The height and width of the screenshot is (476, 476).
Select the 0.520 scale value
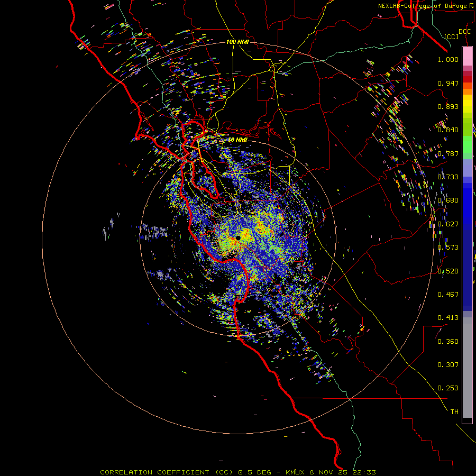tap(448, 271)
